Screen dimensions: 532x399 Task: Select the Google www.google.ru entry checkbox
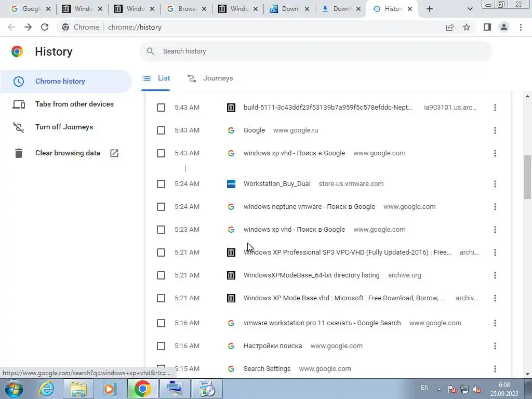(x=161, y=130)
